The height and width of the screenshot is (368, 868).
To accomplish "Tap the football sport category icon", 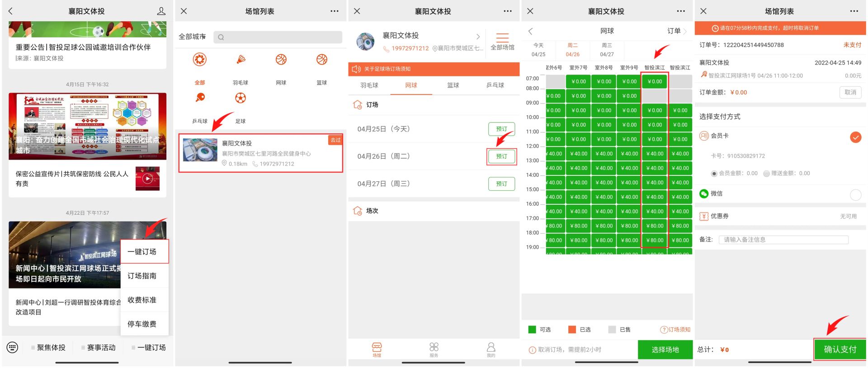I will coord(241,98).
